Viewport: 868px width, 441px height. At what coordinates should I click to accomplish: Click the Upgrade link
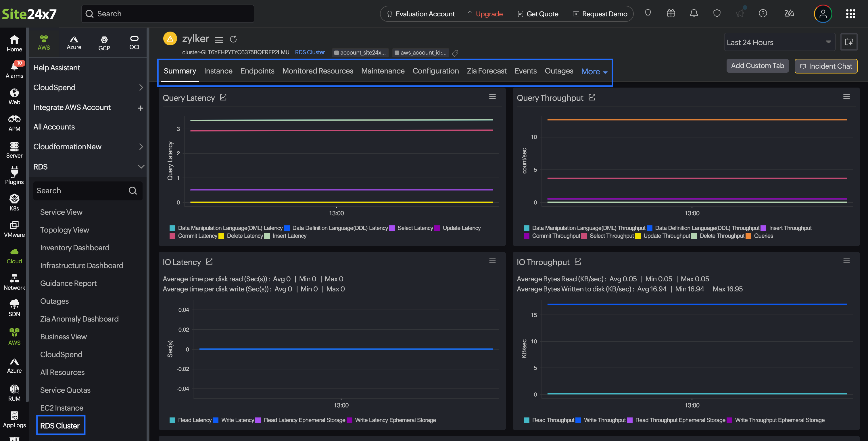(x=489, y=14)
